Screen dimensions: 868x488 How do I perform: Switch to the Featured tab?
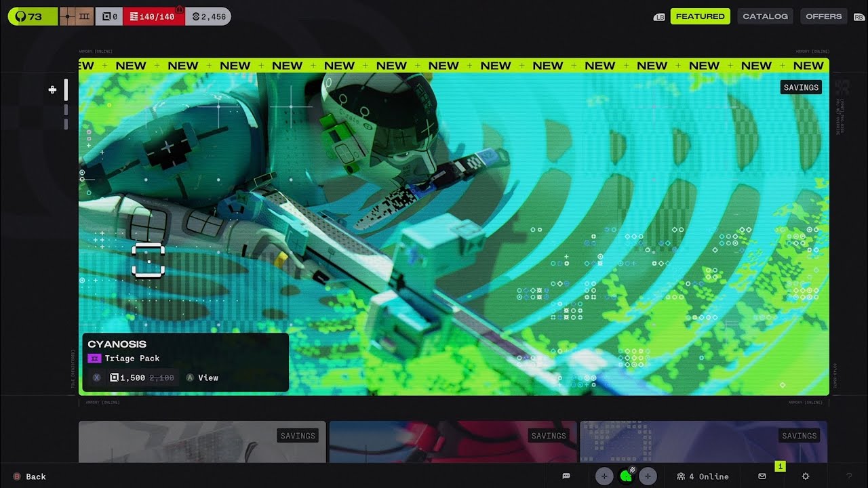click(700, 16)
